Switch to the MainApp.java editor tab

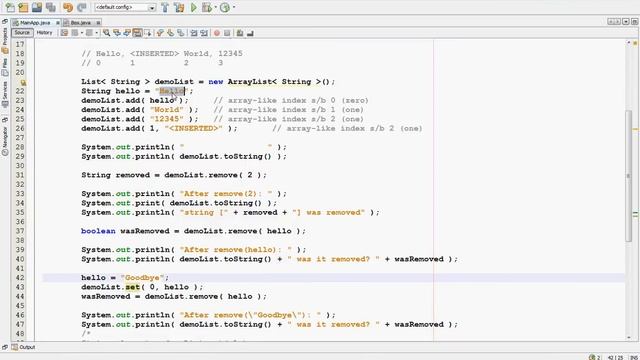pos(35,23)
